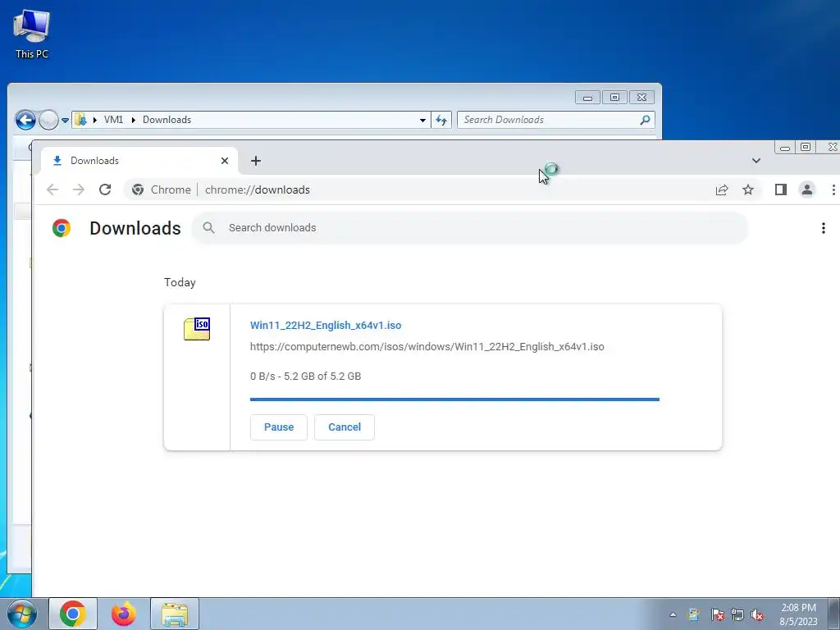Click Search downloads field
The width and height of the screenshot is (840, 630).
(x=470, y=228)
